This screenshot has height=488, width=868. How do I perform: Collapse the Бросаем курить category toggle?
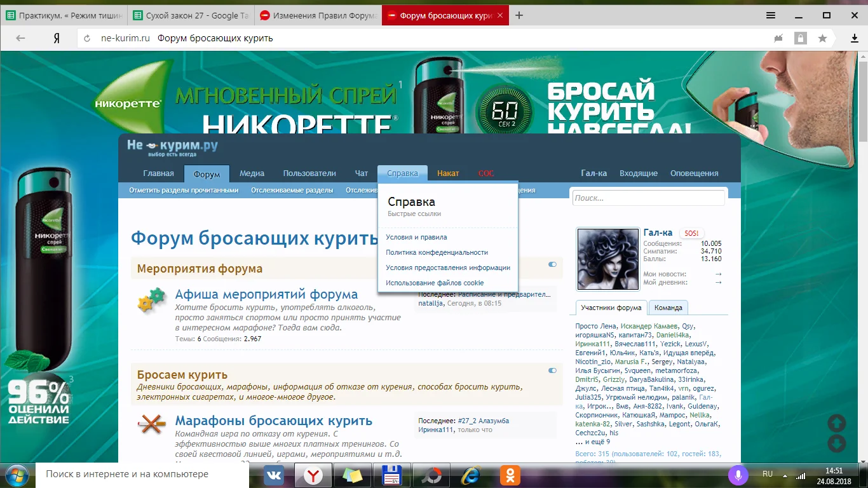[552, 370]
